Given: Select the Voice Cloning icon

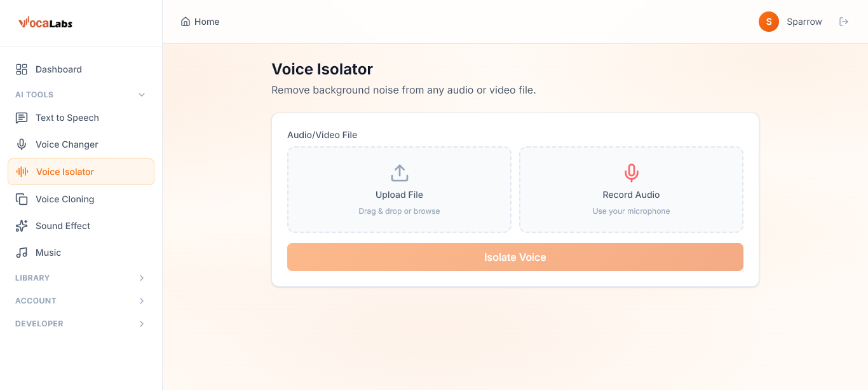Looking at the screenshot, I should (x=21, y=198).
